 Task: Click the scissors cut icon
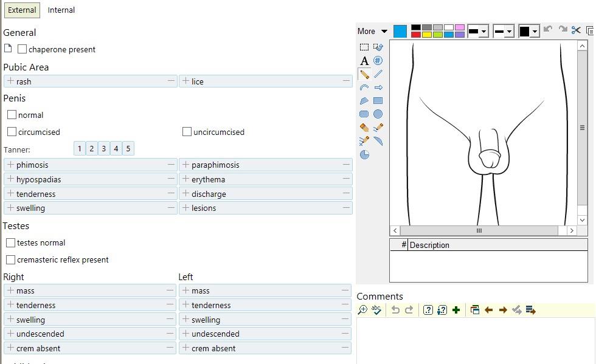[576, 30]
